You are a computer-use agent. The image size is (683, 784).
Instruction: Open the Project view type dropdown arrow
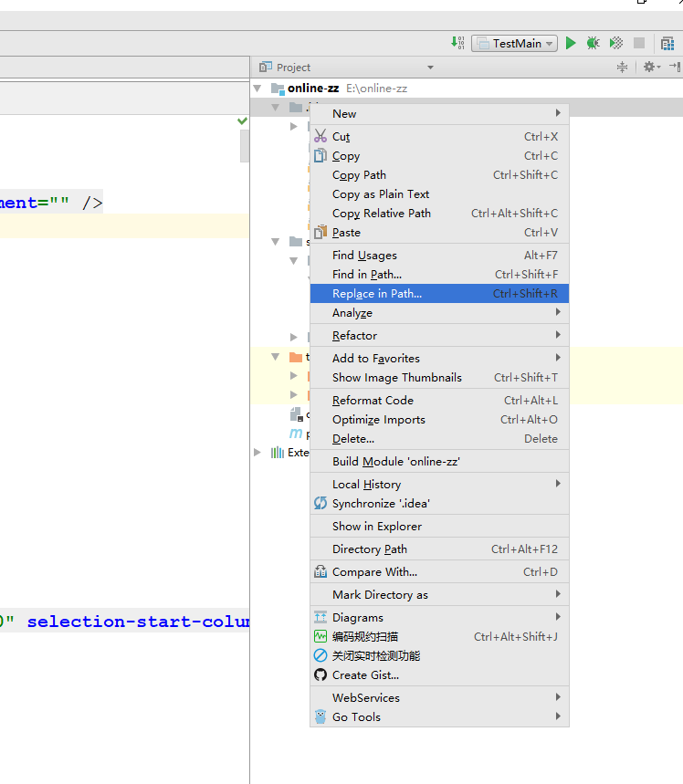[x=430, y=68]
